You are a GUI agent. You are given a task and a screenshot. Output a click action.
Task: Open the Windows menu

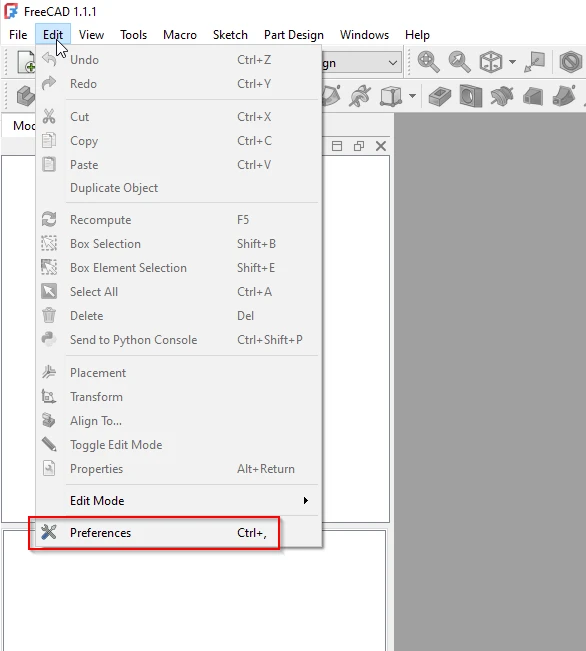click(364, 35)
